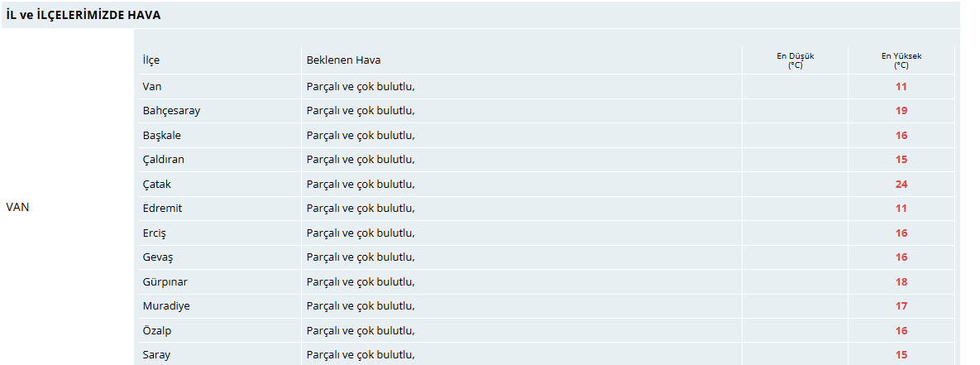
Task: Click the En Yüksek (°C) column header
Action: (901, 60)
